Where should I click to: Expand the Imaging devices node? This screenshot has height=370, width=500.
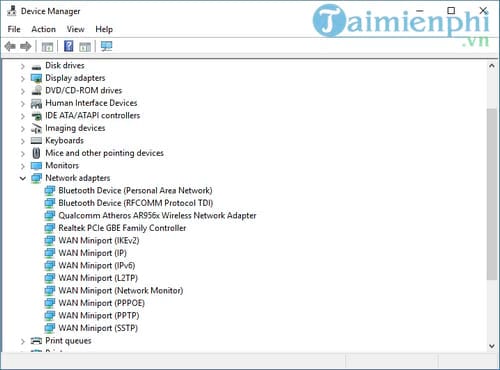pos(23,129)
